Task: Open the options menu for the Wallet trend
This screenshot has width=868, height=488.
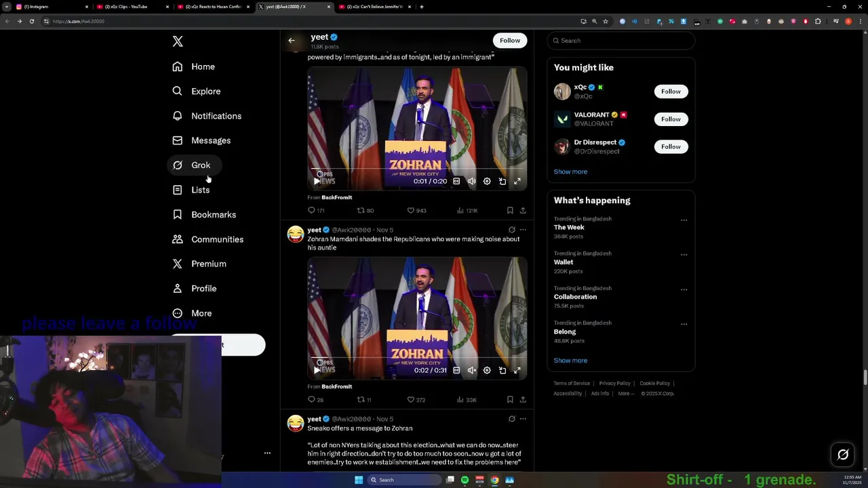Action: click(x=684, y=255)
